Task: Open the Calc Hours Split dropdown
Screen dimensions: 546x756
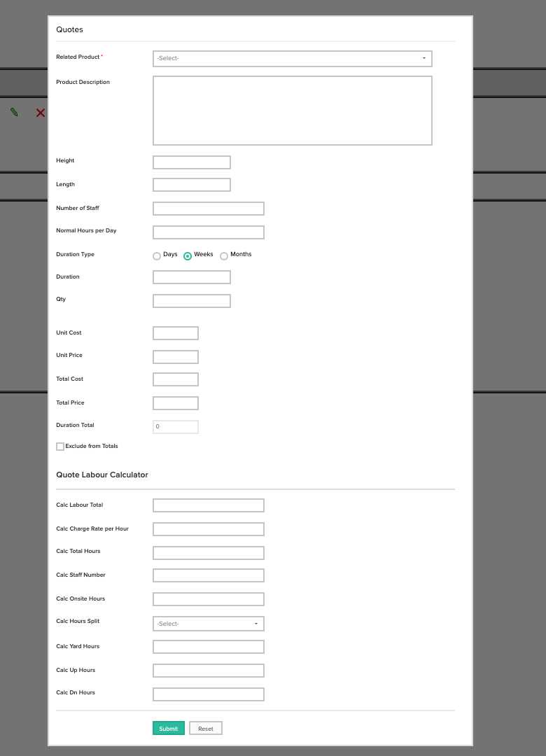Action: point(209,624)
